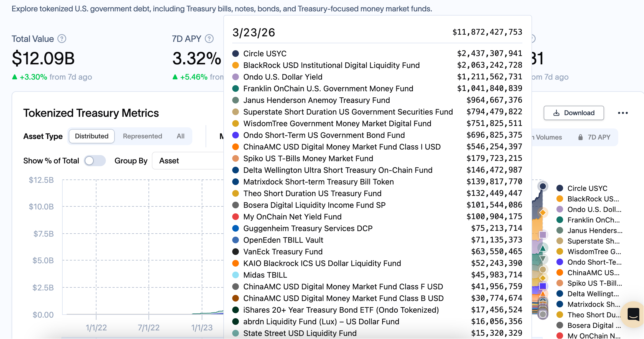This screenshot has width=644, height=339.
Task: Open the chat support widget icon
Action: click(x=633, y=314)
